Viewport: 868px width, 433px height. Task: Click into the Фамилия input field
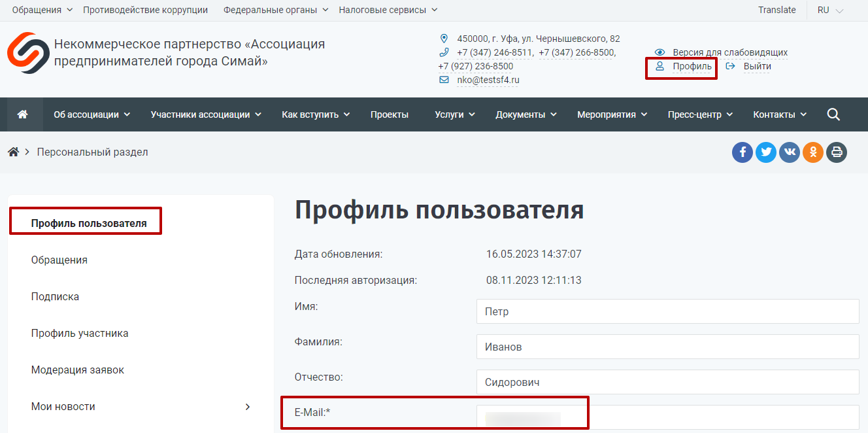(x=667, y=347)
